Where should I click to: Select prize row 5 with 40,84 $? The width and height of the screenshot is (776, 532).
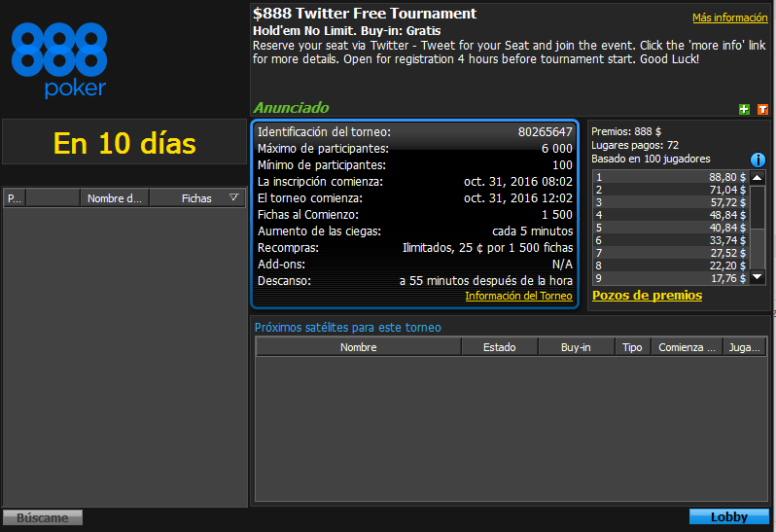(671, 228)
